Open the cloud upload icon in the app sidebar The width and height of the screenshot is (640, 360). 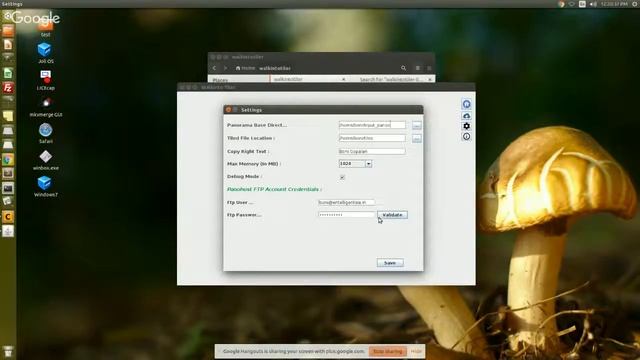pos(467,116)
